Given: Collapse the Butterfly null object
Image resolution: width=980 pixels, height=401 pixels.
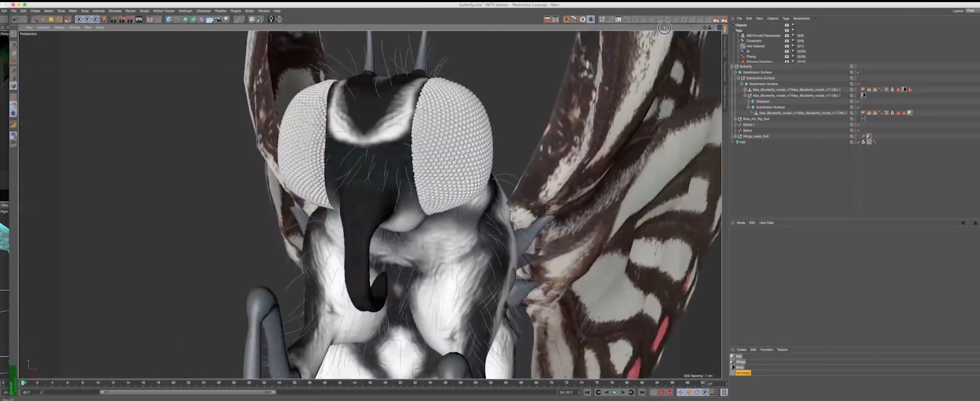Looking at the screenshot, I should coord(732,66).
